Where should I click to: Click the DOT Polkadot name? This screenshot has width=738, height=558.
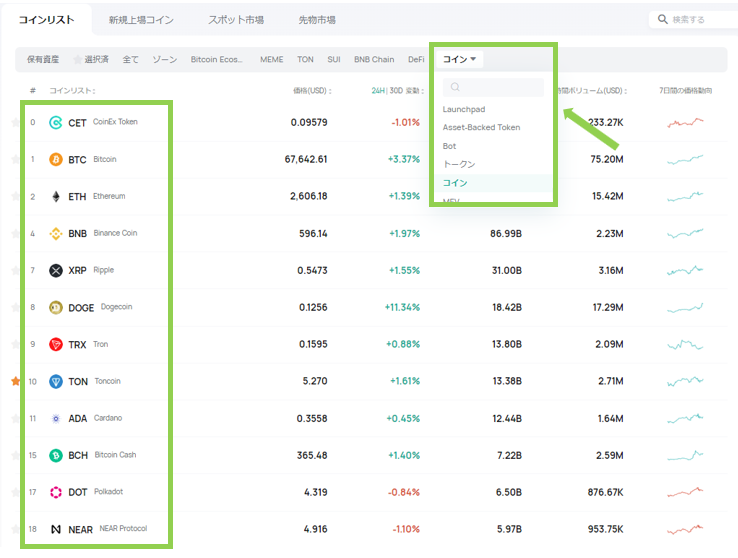click(108, 492)
